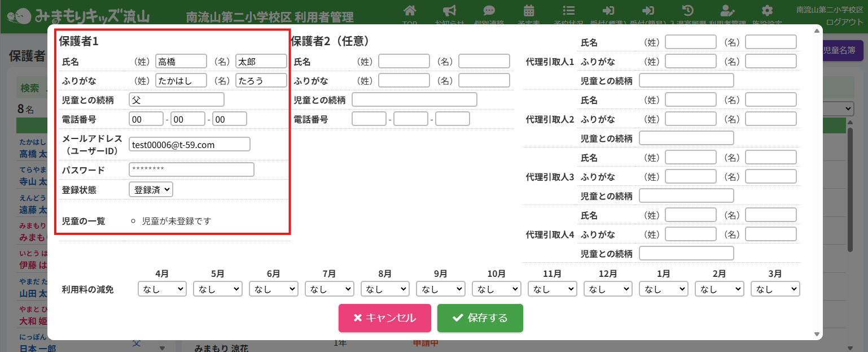Click the ログアウト link
Viewport: 868px width, 352px height.
844,22
